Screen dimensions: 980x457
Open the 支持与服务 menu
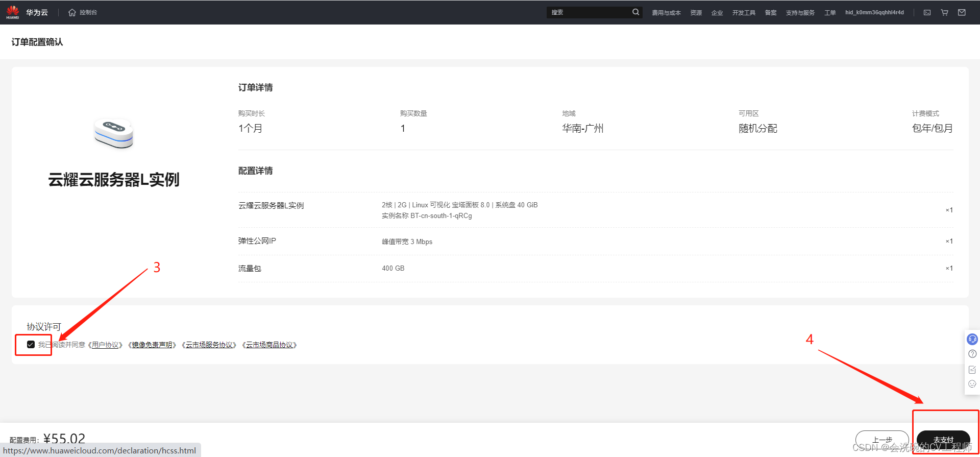(x=800, y=13)
